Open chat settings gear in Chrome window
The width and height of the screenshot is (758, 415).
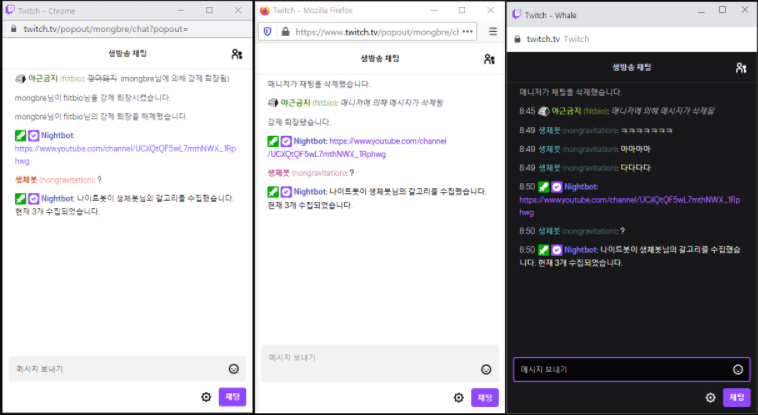click(206, 397)
